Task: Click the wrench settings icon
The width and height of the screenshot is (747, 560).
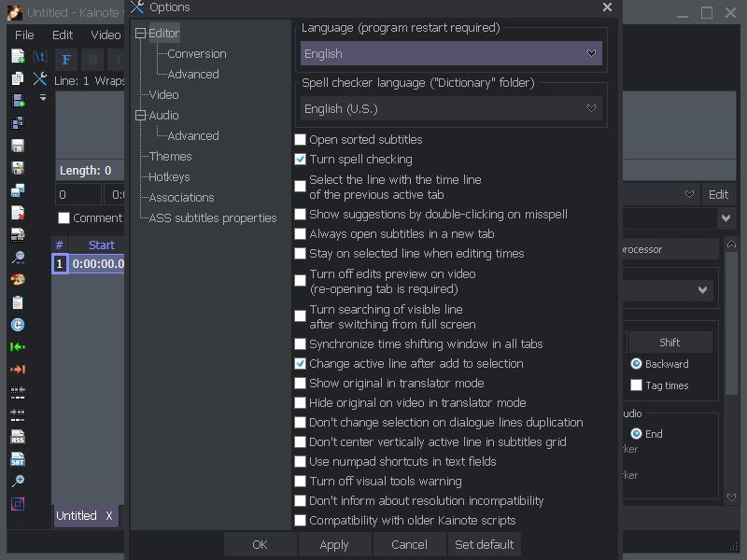Action: pos(40,80)
